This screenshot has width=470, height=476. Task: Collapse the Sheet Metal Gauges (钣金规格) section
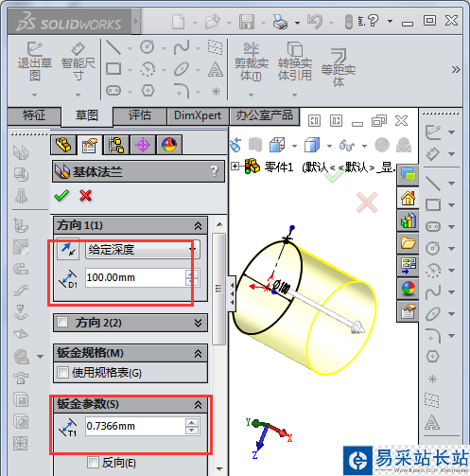pyautogui.click(x=198, y=353)
